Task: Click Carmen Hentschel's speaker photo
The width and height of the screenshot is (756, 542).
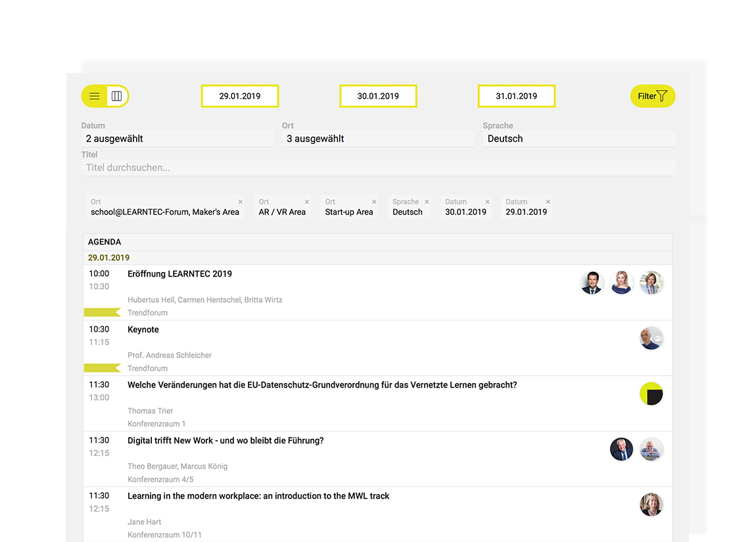Action: [621, 282]
